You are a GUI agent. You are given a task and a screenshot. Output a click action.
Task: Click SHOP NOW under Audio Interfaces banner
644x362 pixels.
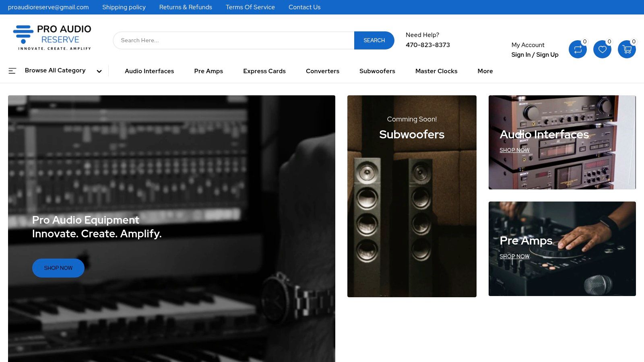pos(514,150)
